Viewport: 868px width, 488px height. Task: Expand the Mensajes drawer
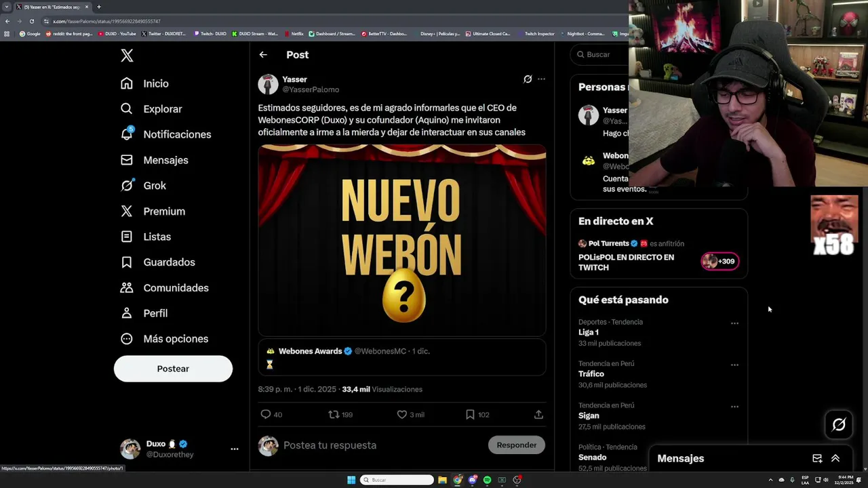coord(835,458)
